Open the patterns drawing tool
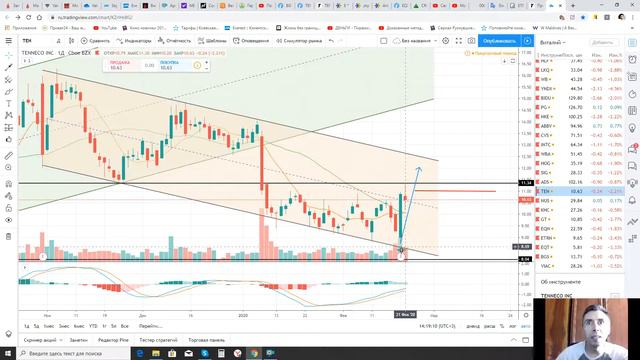 tap(9, 116)
